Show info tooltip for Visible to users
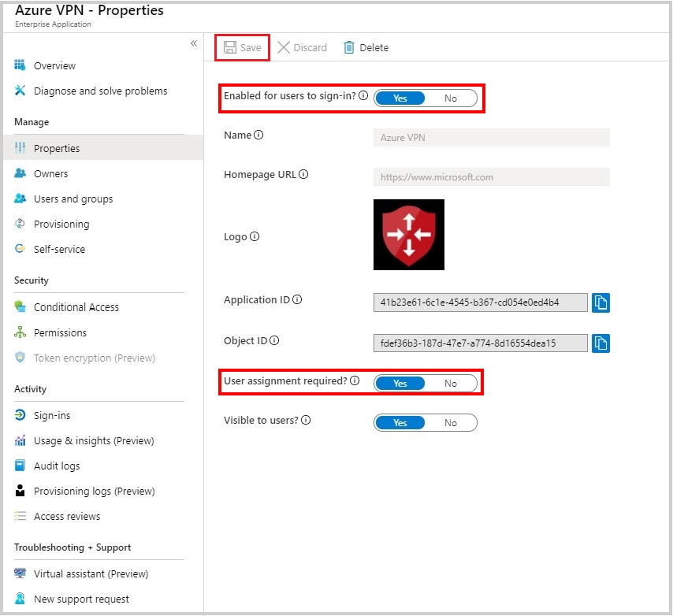 (306, 420)
